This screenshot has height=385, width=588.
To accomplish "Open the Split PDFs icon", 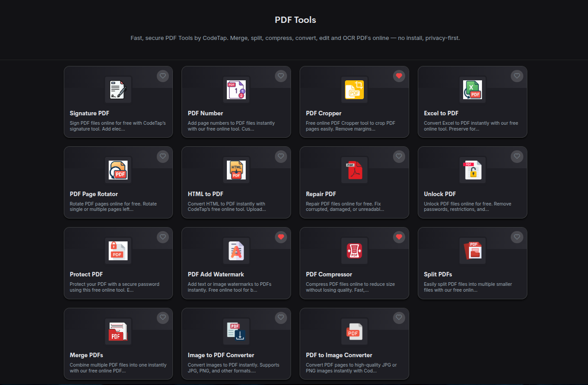I will [x=473, y=251].
